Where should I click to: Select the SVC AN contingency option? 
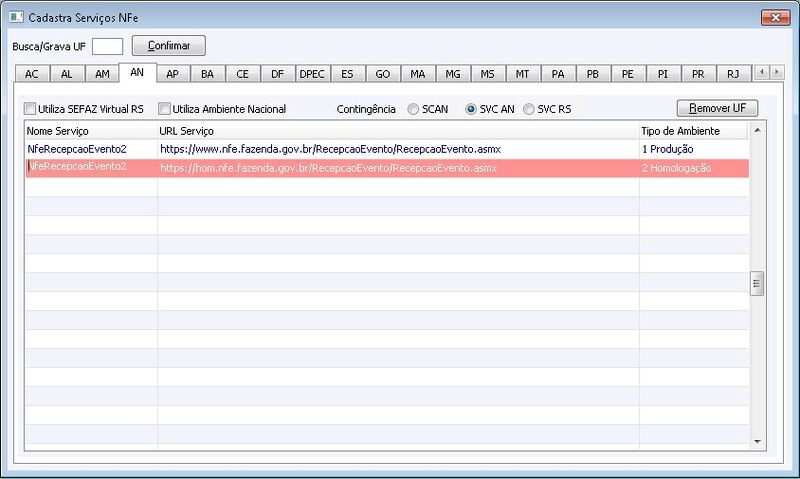coord(471,109)
